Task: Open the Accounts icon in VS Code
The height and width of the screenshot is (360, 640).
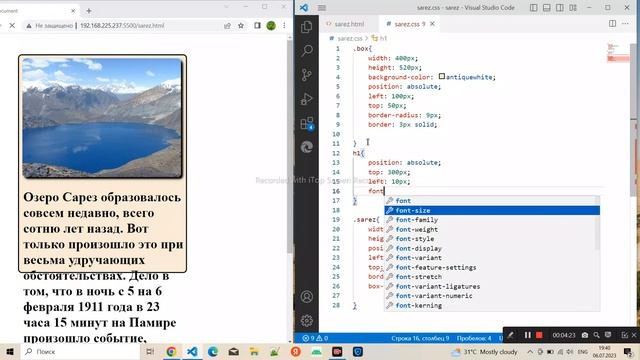Action: (307, 296)
